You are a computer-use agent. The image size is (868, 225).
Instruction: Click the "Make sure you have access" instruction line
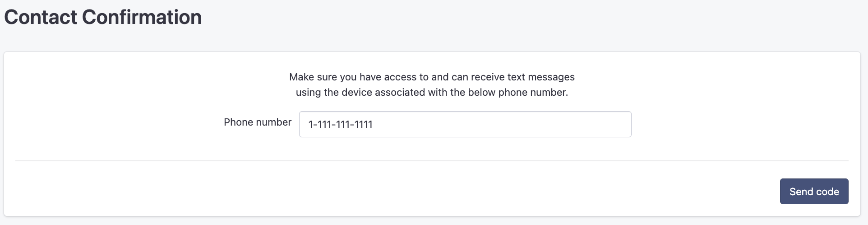[x=432, y=77]
